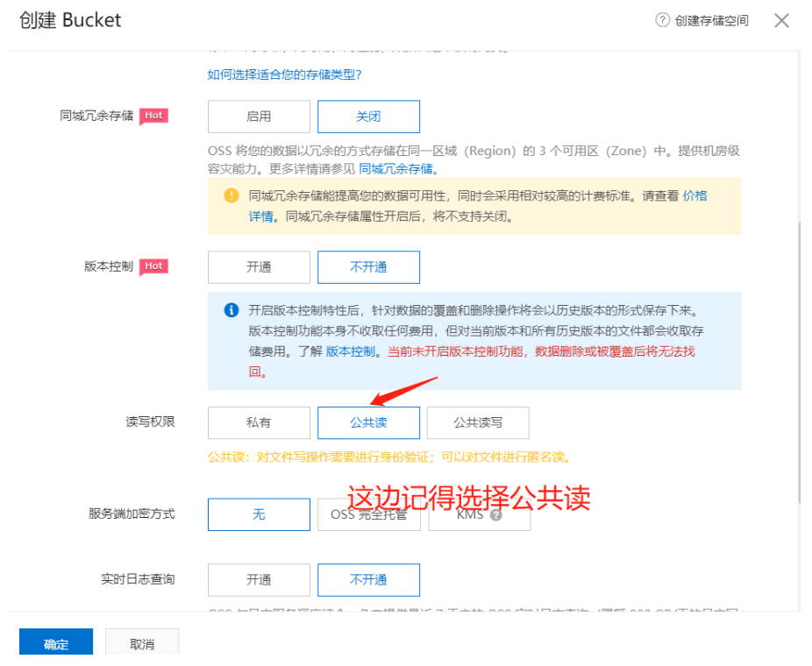Choose 开通 for 版本控制
Viewport: 812px width, 666px height.
coord(259,267)
